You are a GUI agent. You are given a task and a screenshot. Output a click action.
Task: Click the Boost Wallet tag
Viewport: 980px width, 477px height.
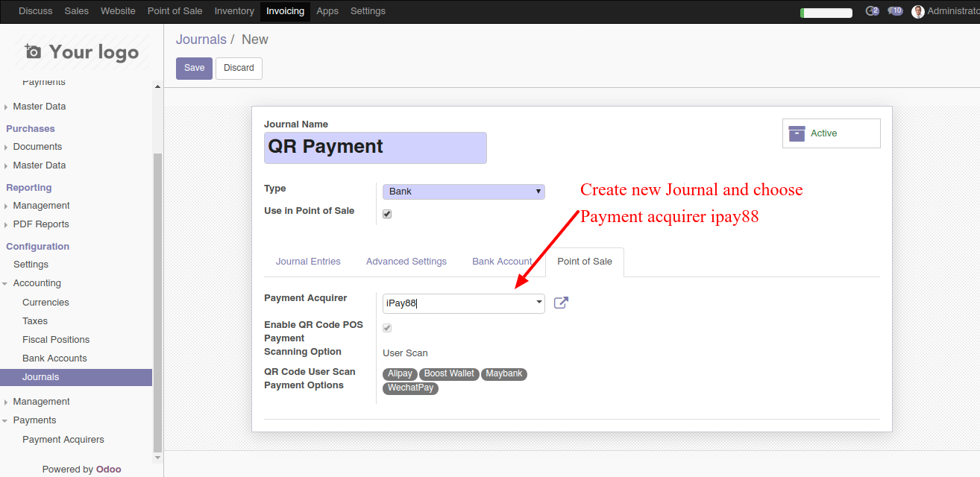[449, 374]
